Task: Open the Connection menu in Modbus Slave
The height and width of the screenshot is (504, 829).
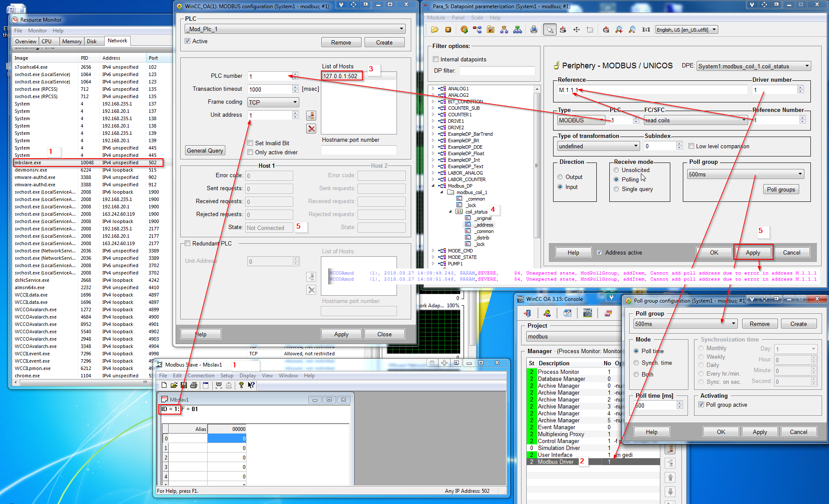Action: pos(201,376)
